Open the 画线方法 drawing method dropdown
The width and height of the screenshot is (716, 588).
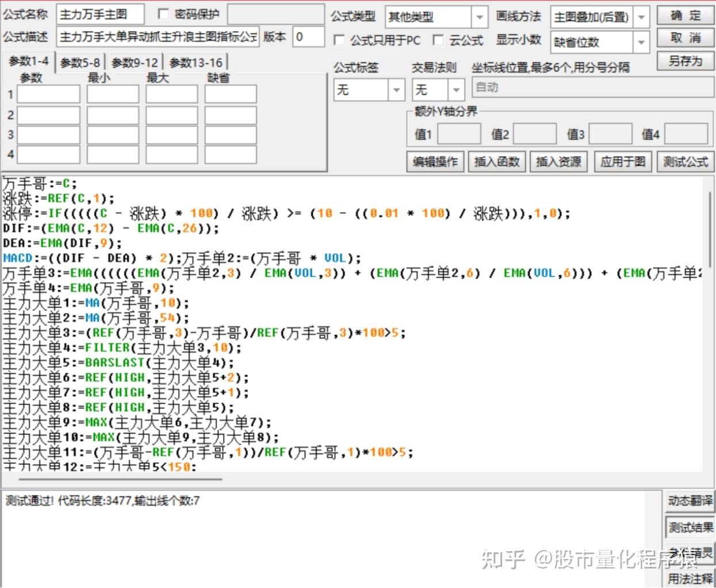(600, 17)
